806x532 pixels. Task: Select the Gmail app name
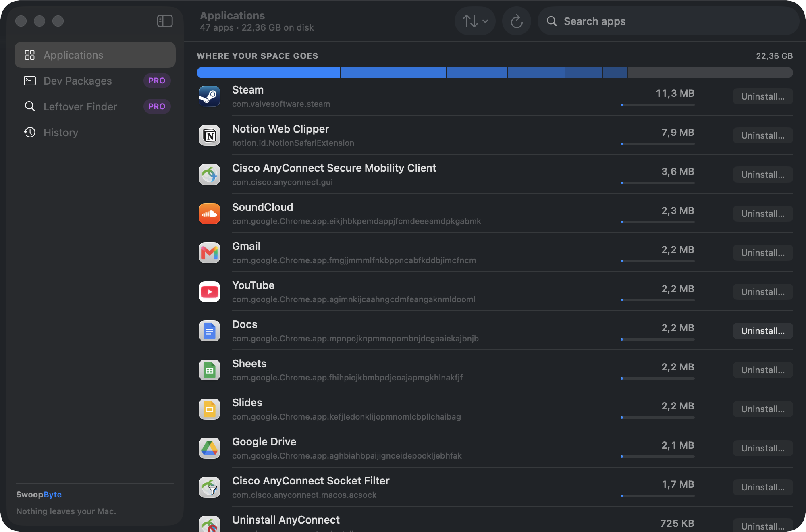point(246,246)
